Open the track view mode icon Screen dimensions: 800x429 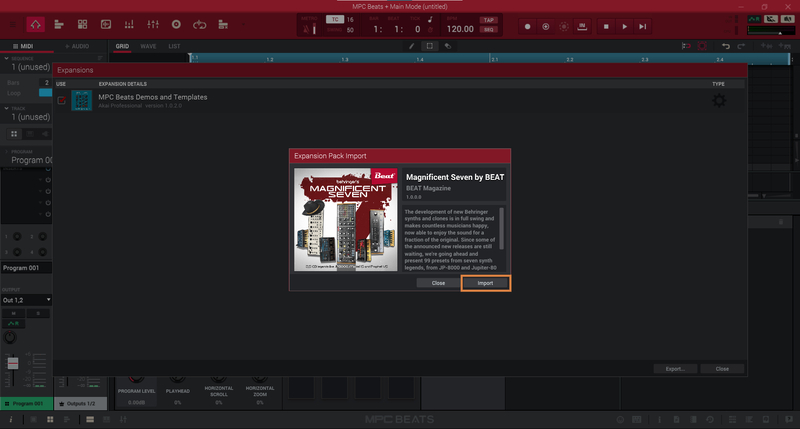coord(59,24)
